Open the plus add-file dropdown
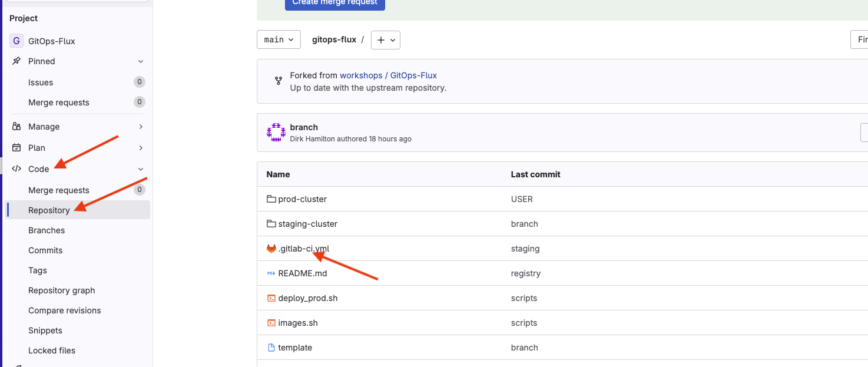This screenshot has height=367, width=868. coord(386,39)
